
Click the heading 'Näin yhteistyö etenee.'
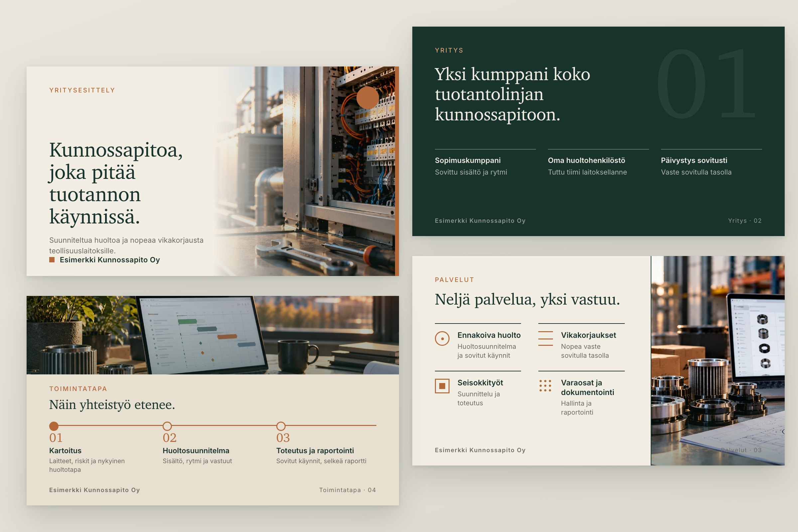(112, 405)
